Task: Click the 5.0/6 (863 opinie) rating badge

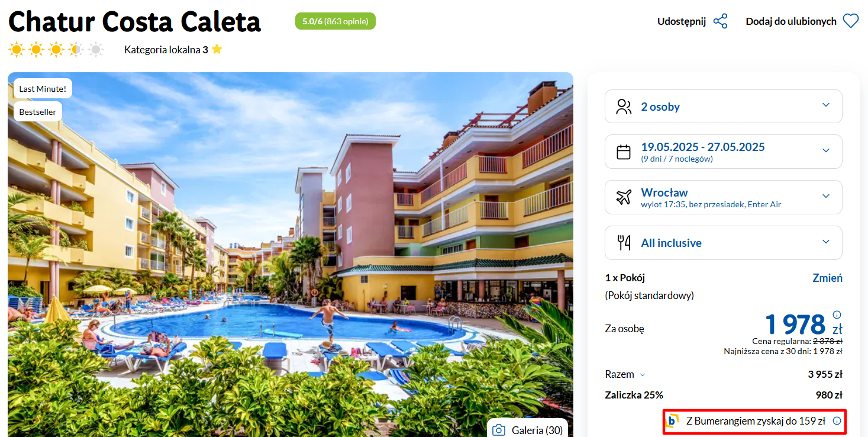Action: tap(335, 21)
